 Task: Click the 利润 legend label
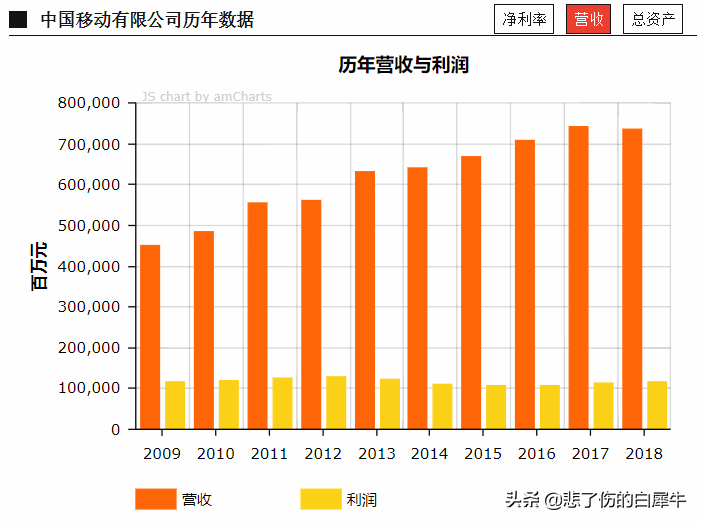pyautogui.click(x=362, y=499)
